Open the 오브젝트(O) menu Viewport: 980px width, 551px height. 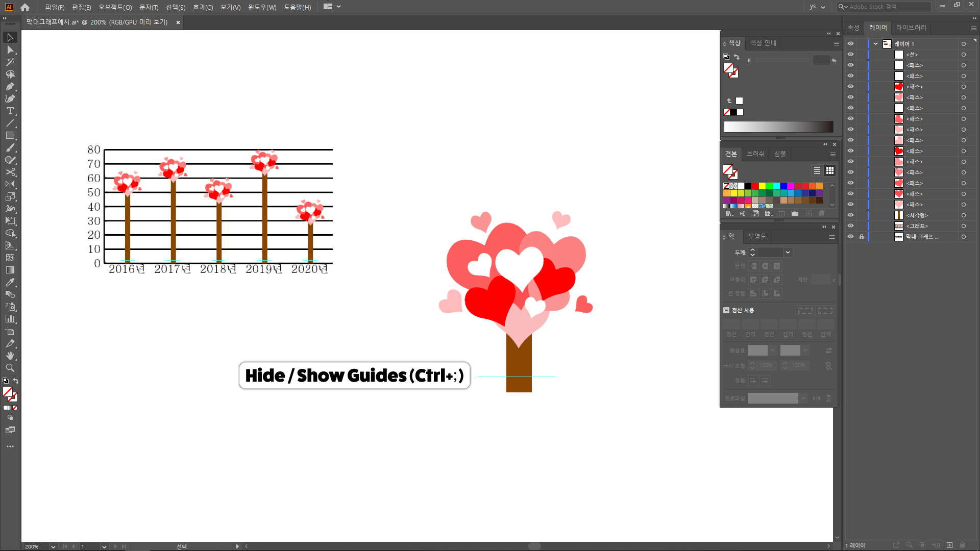pyautogui.click(x=115, y=7)
